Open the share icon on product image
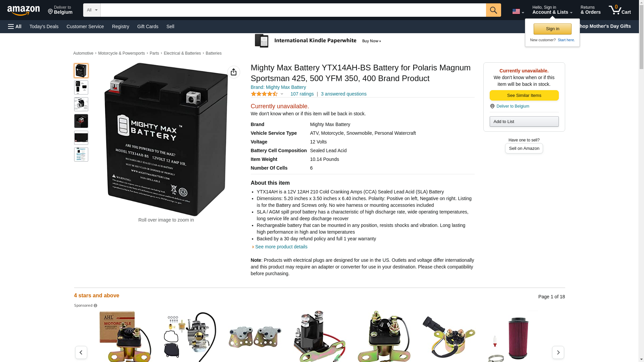Screen dimensions: 644x362 (233, 72)
